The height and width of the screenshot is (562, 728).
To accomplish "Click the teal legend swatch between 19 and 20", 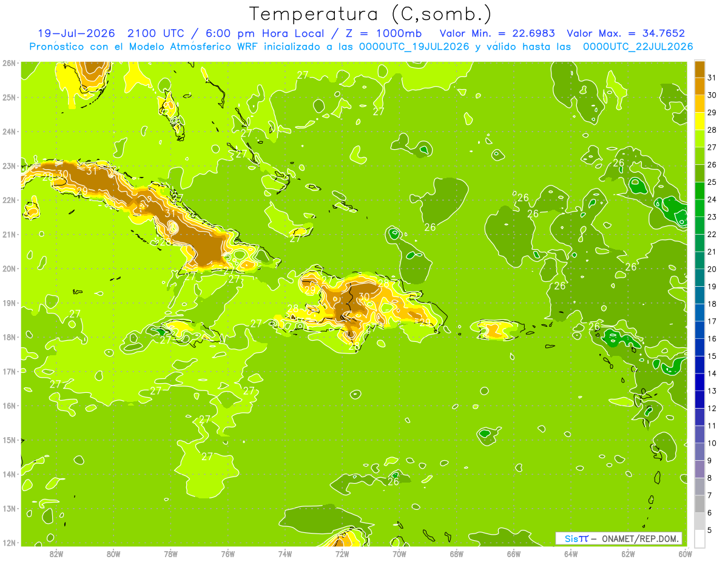I will [x=700, y=278].
